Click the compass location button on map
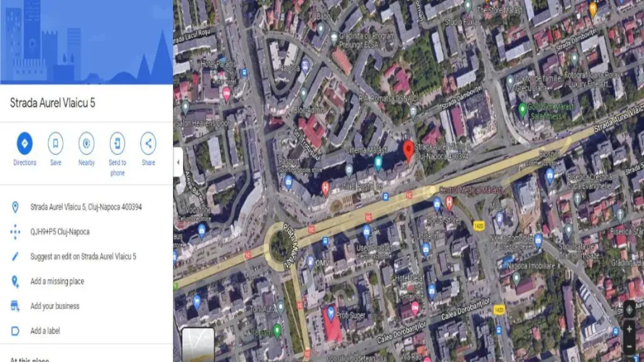This screenshot has height=362, width=644. point(629,310)
